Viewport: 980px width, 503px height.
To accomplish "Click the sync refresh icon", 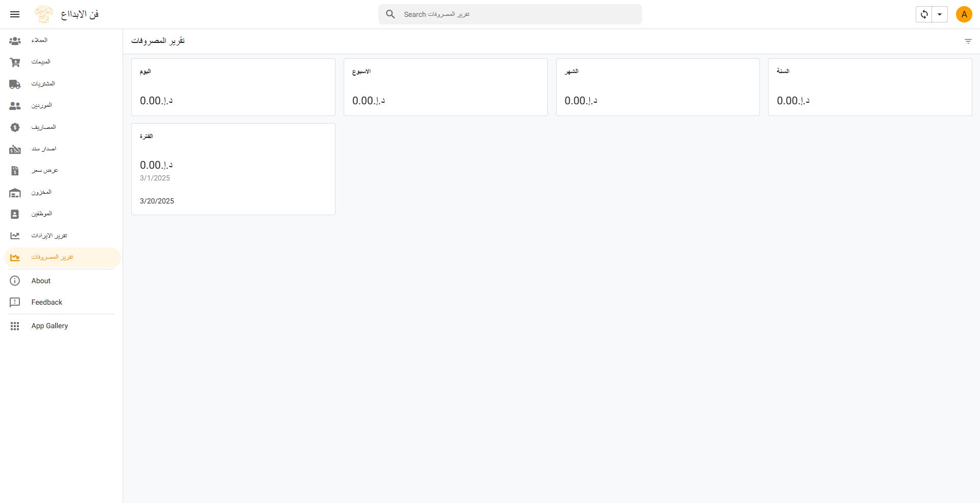I will point(924,14).
